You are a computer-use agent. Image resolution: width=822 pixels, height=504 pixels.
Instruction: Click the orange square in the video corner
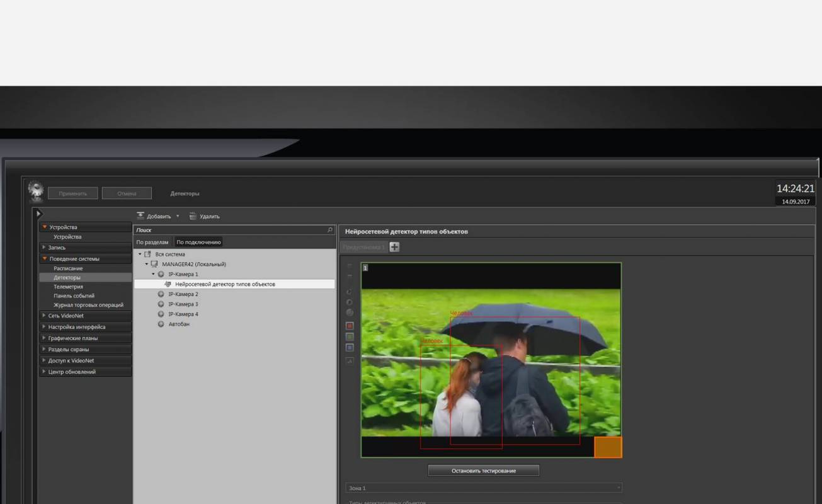coord(608,447)
